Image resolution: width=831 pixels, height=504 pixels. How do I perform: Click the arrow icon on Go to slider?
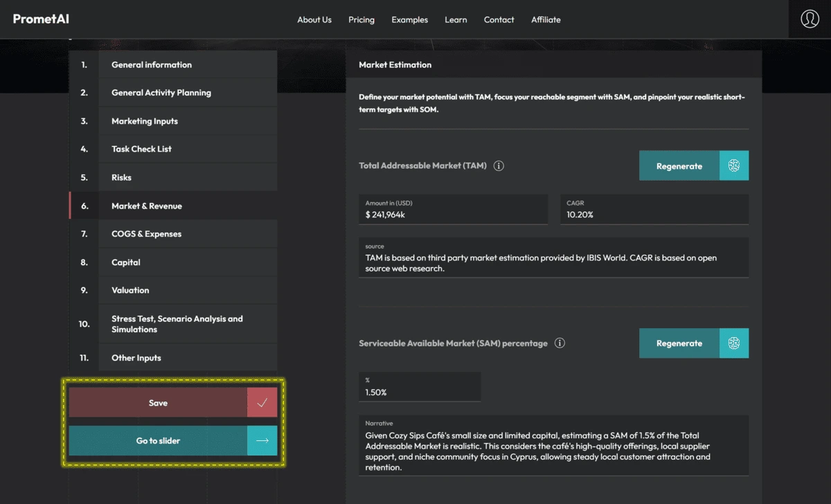(x=262, y=440)
